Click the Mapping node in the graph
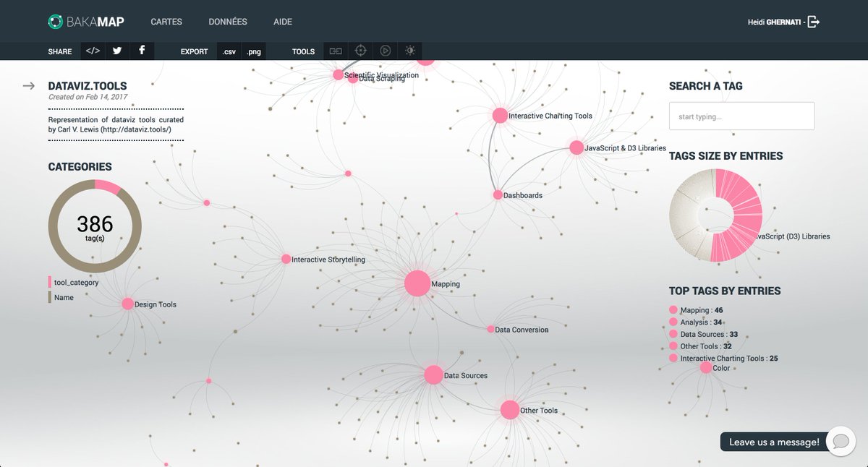Viewport: 868px width, 467px height. (x=417, y=283)
